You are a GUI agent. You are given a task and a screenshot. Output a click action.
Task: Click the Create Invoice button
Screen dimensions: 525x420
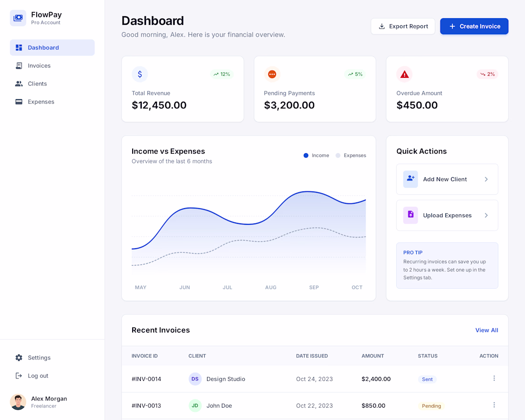[474, 26]
